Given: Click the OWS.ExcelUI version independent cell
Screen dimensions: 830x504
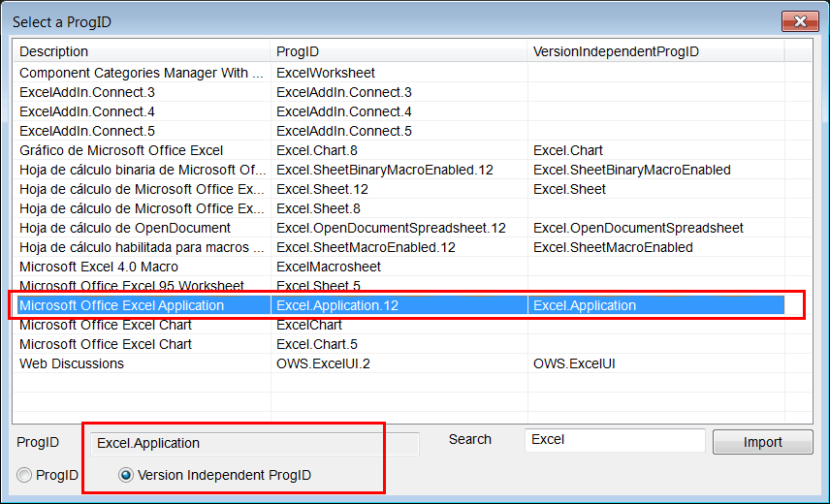Looking at the screenshot, I should click(655, 363).
